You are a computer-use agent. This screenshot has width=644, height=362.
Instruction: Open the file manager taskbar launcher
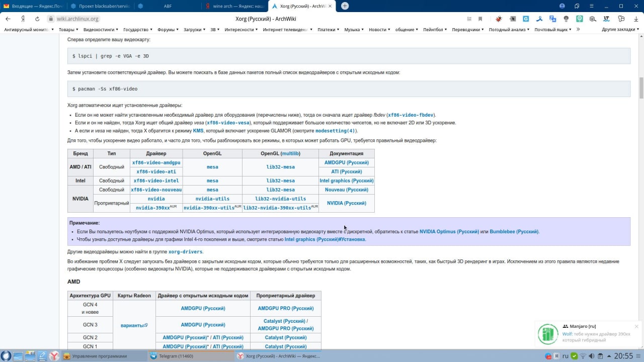tap(30, 356)
